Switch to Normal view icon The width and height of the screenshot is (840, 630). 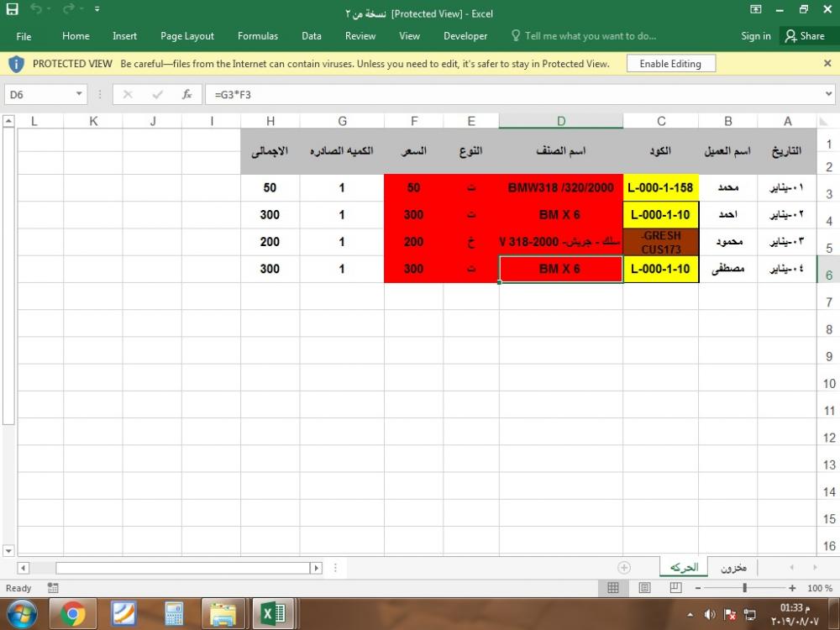[x=613, y=588]
